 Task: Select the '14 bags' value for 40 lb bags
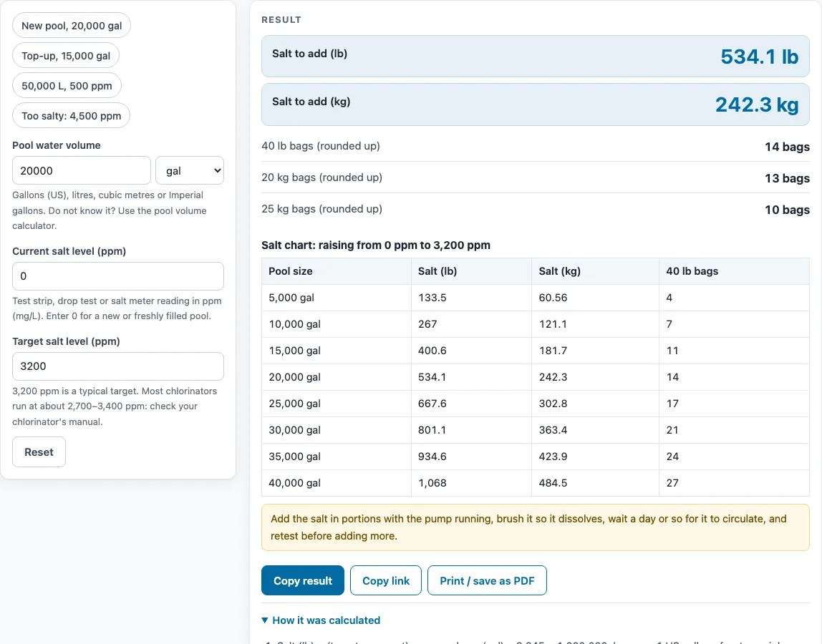point(787,147)
